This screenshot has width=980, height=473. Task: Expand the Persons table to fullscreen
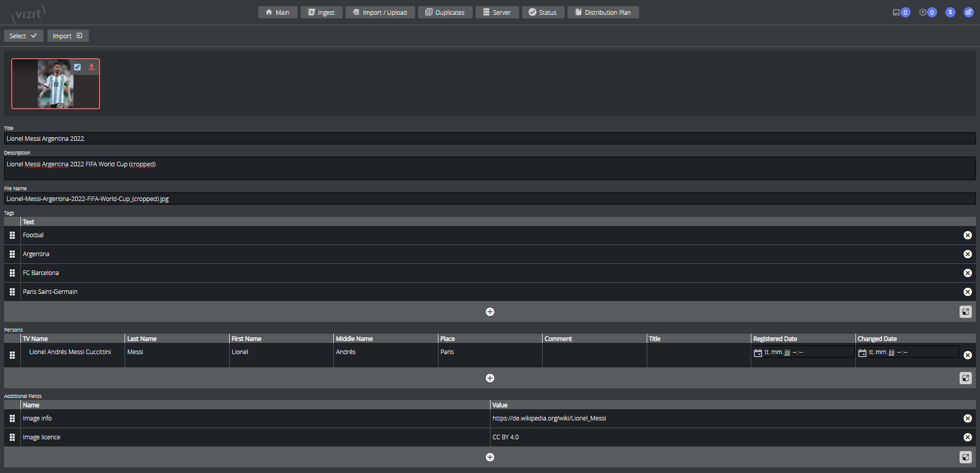(x=966, y=378)
